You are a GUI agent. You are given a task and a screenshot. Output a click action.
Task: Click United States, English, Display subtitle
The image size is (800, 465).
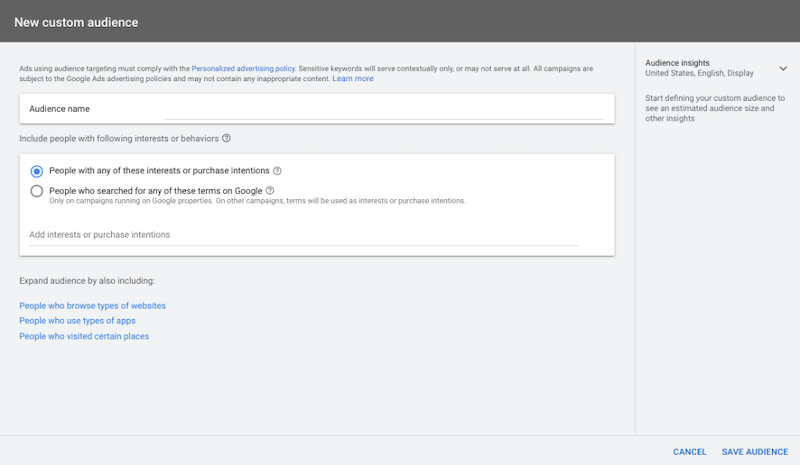[700, 73]
